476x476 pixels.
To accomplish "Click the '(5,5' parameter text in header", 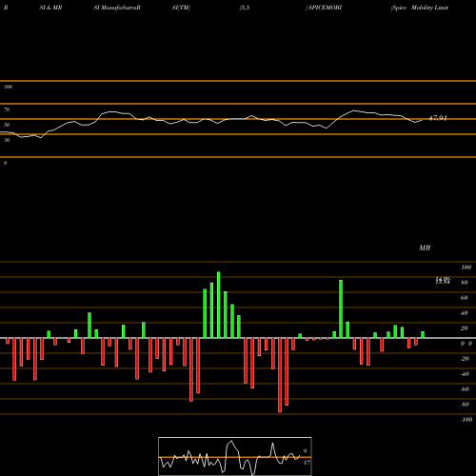I will coord(245,8).
